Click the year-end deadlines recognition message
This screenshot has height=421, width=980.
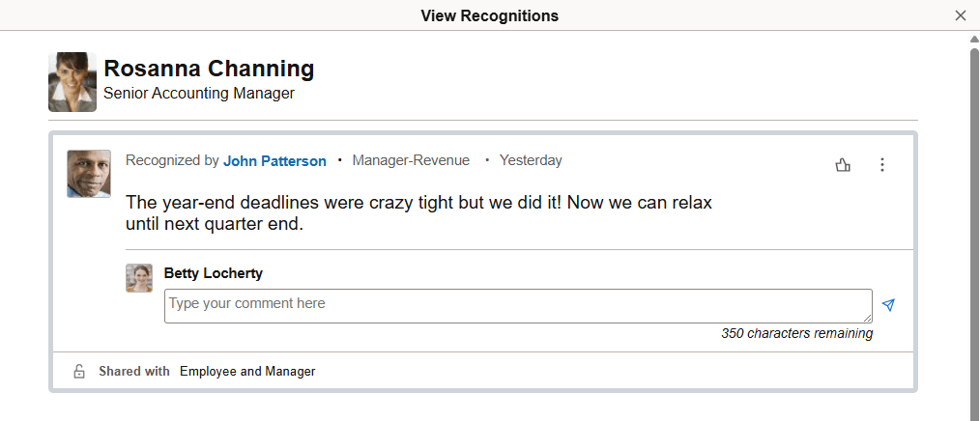click(418, 213)
